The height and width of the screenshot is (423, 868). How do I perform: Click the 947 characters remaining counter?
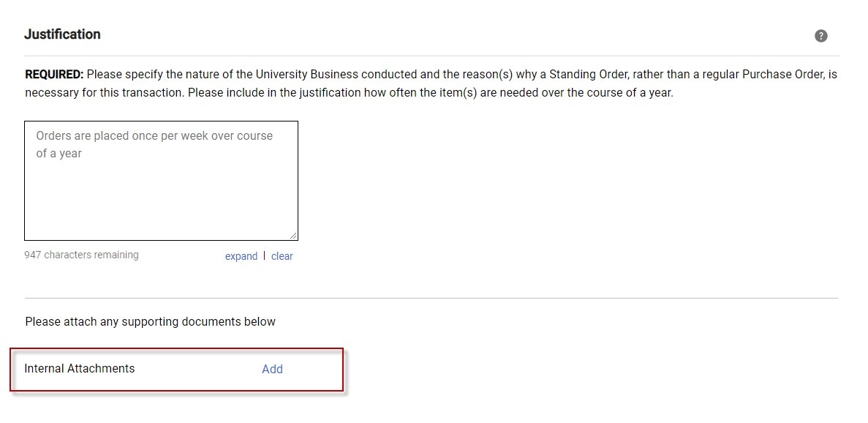pos(81,255)
